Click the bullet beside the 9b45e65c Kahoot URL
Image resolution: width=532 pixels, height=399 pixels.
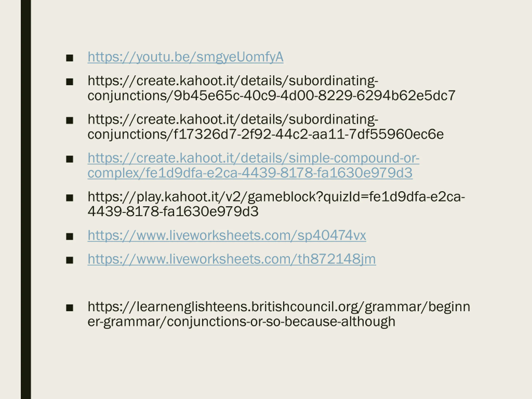(x=69, y=82)
